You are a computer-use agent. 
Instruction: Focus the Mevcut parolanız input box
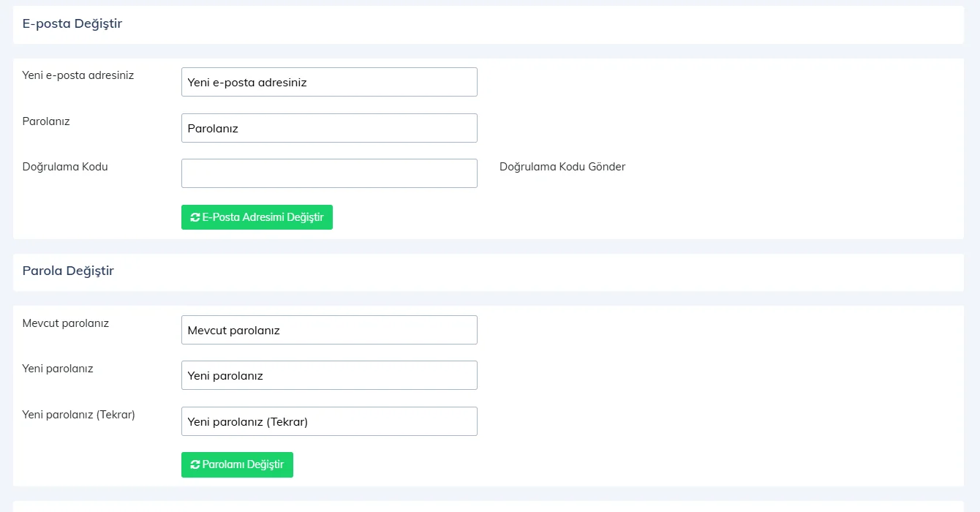pos(329,330)
